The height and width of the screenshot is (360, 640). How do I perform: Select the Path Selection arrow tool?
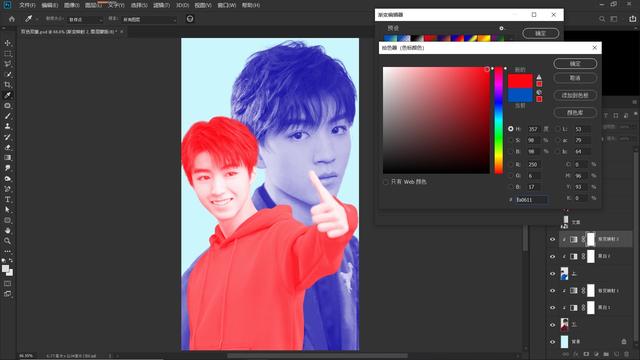pyautogui.click(x=7, y=209)
